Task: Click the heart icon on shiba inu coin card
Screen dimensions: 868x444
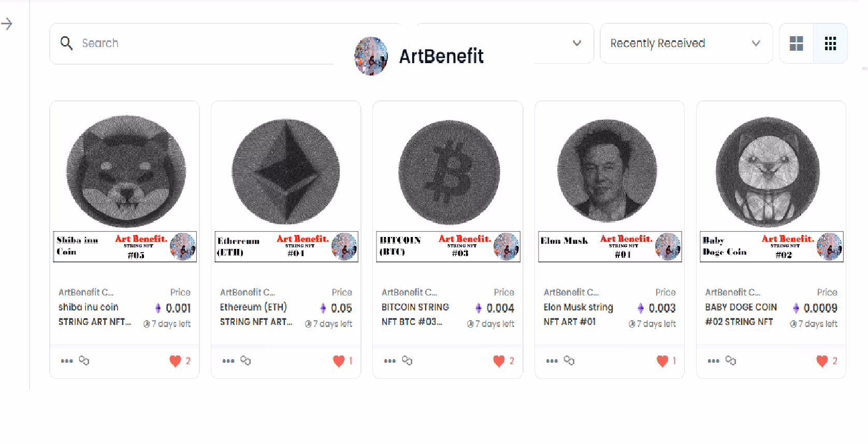Action: (175, 361)
